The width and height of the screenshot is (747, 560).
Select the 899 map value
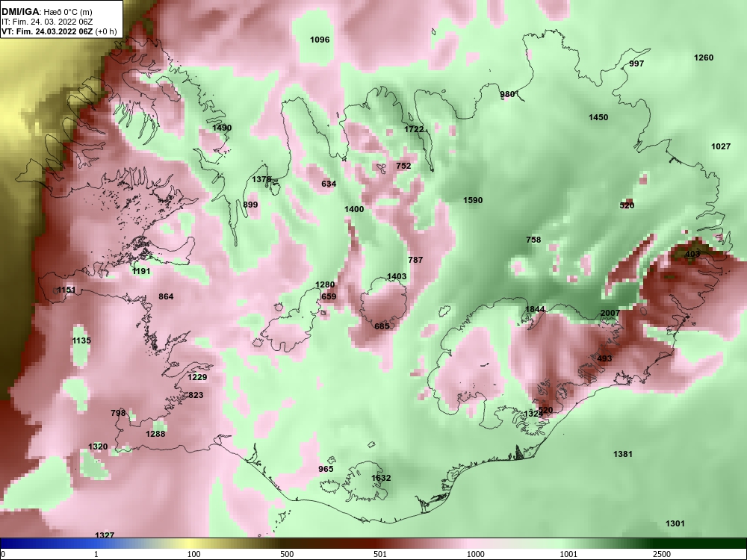point(250,205)
